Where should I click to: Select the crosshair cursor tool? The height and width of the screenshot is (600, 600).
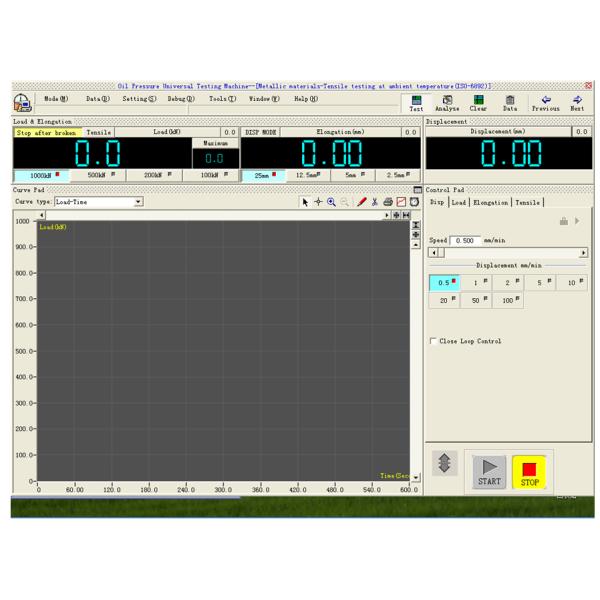pyautogui.click(x=319, y=202)
